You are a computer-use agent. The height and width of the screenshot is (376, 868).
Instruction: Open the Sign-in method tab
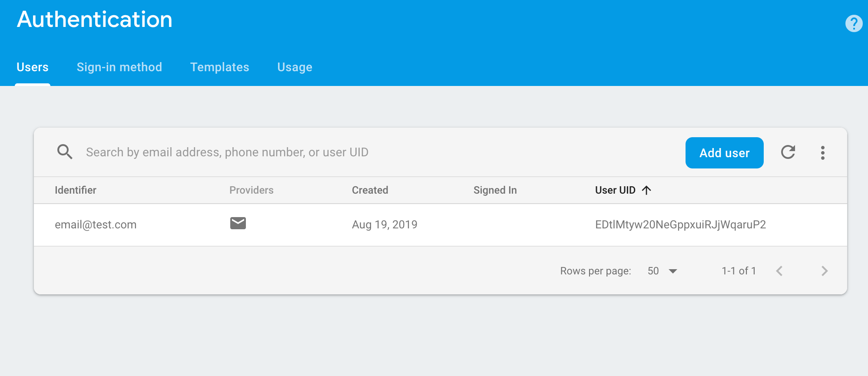(119, 67)
